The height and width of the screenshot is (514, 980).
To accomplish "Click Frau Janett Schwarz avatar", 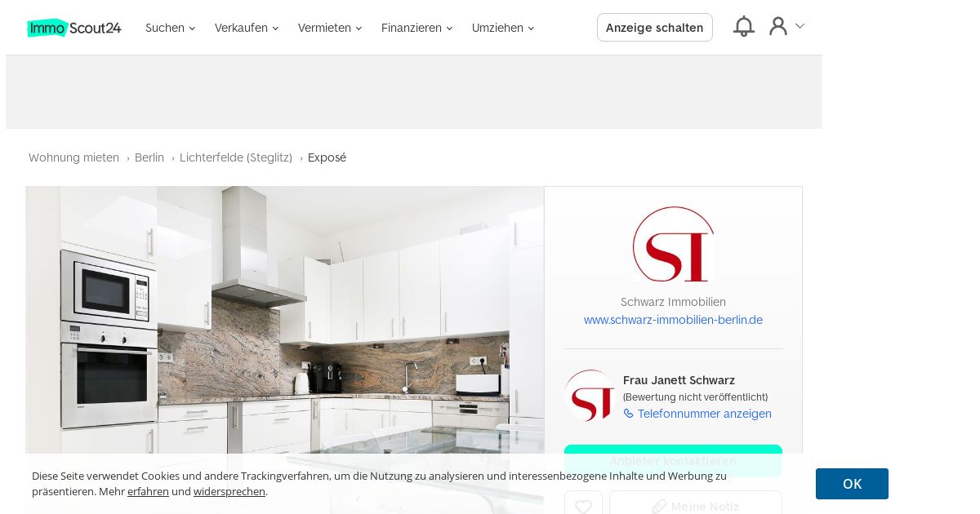I will (x=591, y=396).
